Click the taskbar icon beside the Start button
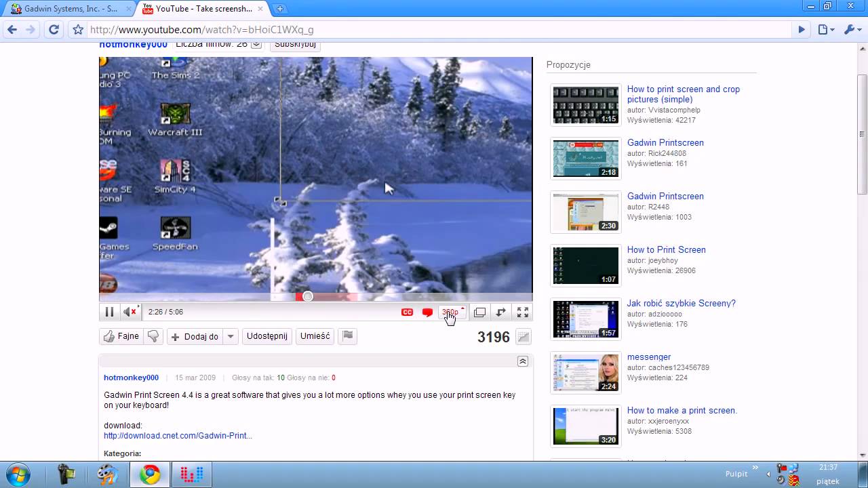 tap(66, 474)
